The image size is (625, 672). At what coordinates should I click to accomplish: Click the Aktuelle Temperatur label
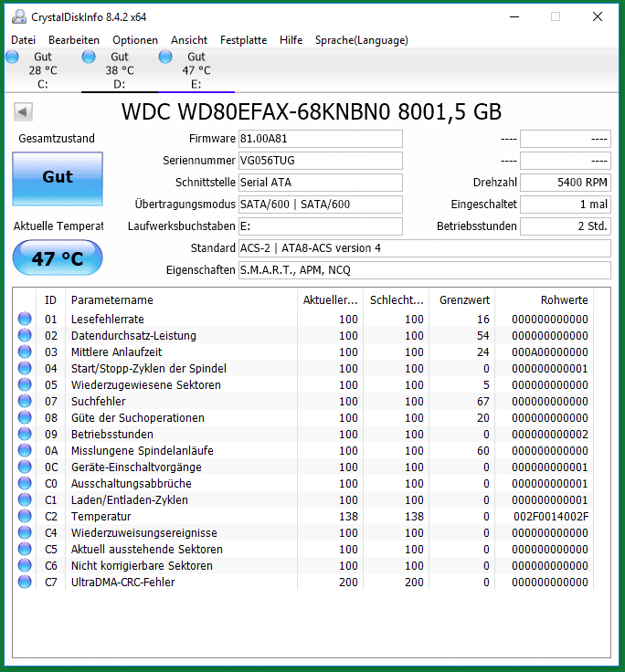click(x=58, y=226)
